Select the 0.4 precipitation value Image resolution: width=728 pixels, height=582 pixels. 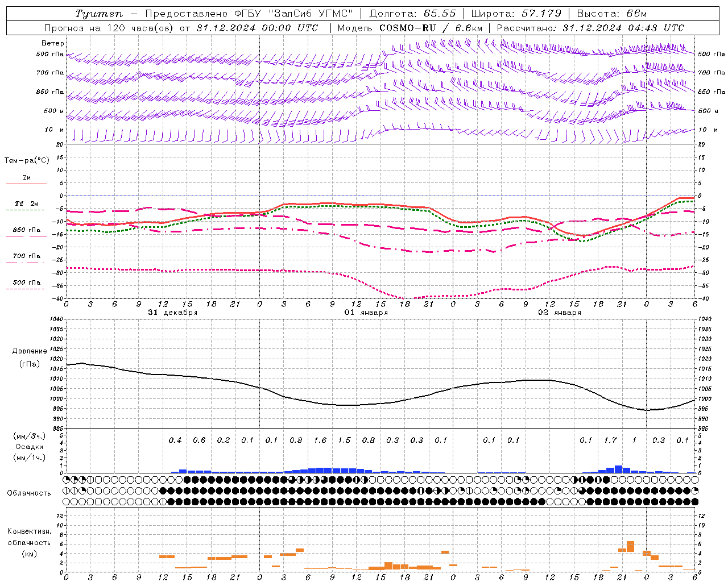[175, 440]
